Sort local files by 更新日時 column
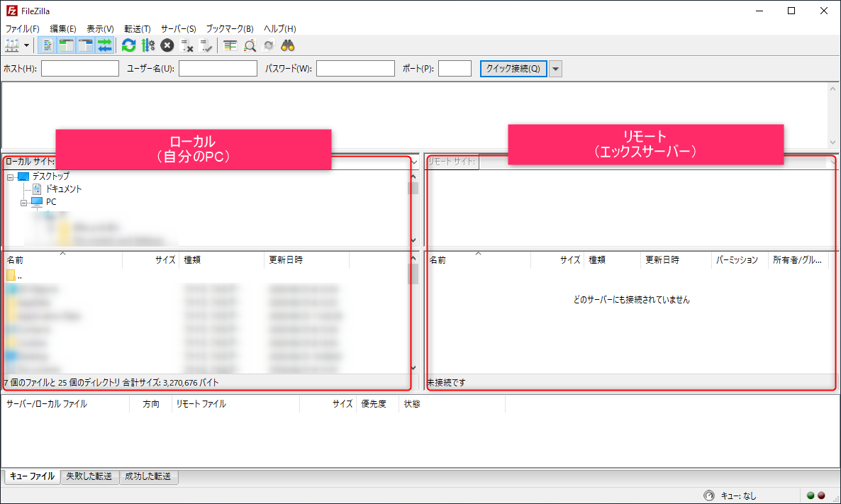 pyautogui.click(x=307, y=260)
